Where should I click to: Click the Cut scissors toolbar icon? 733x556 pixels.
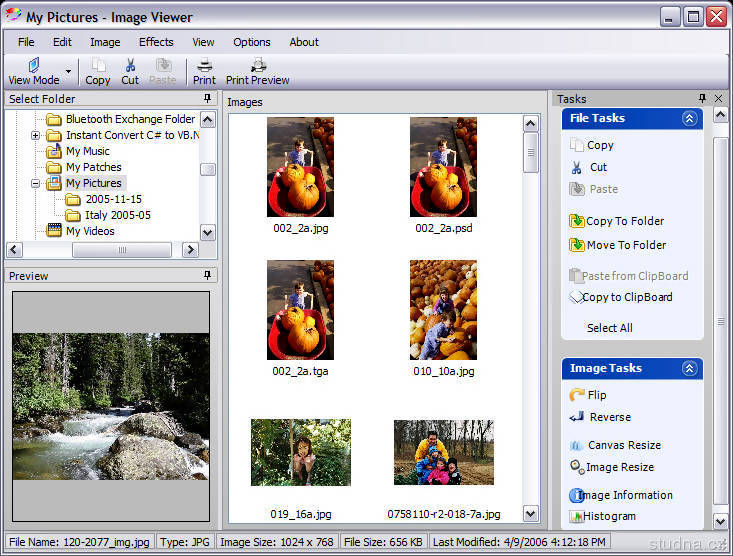pos(130,66)
